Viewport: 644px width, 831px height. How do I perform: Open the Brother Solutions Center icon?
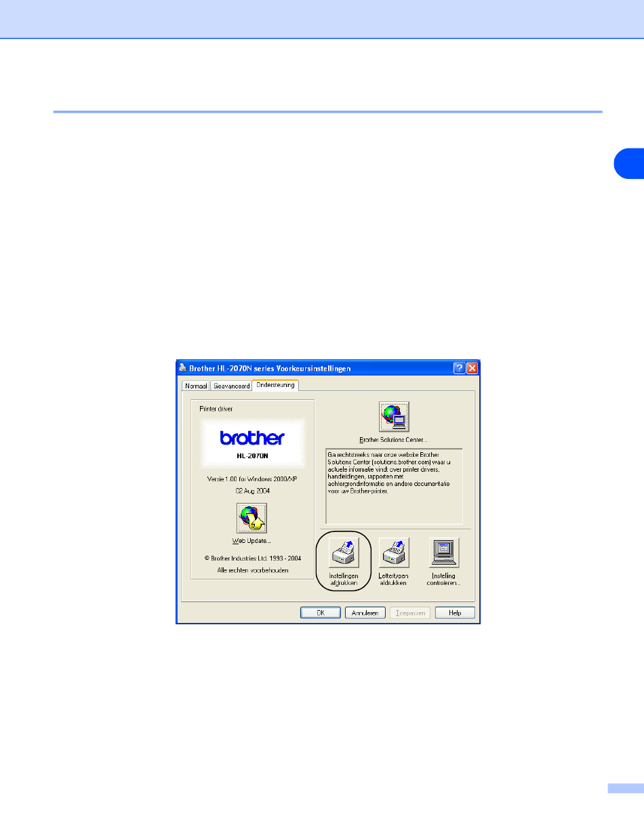pyautogui.click(x=394, y=417)
